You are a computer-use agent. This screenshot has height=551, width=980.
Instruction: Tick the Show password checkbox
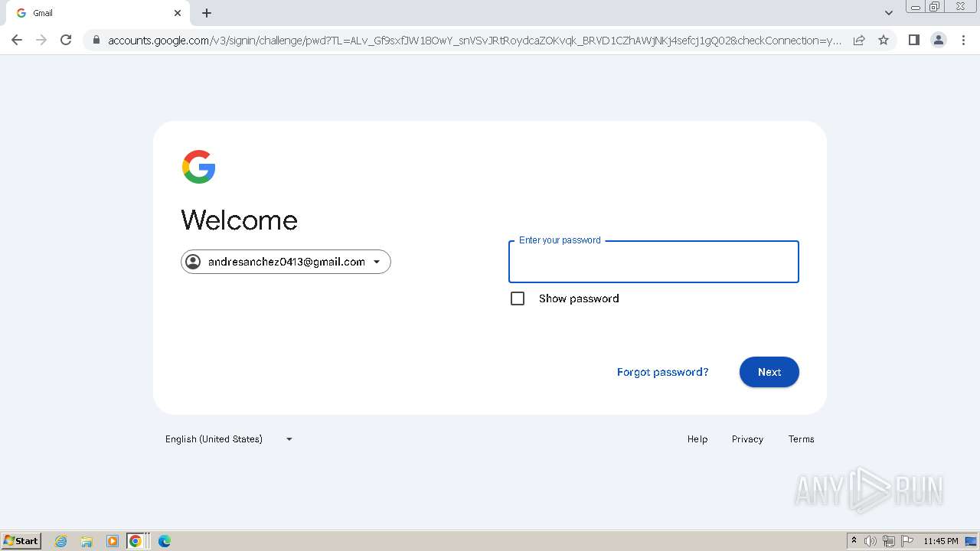coord(518,298)
